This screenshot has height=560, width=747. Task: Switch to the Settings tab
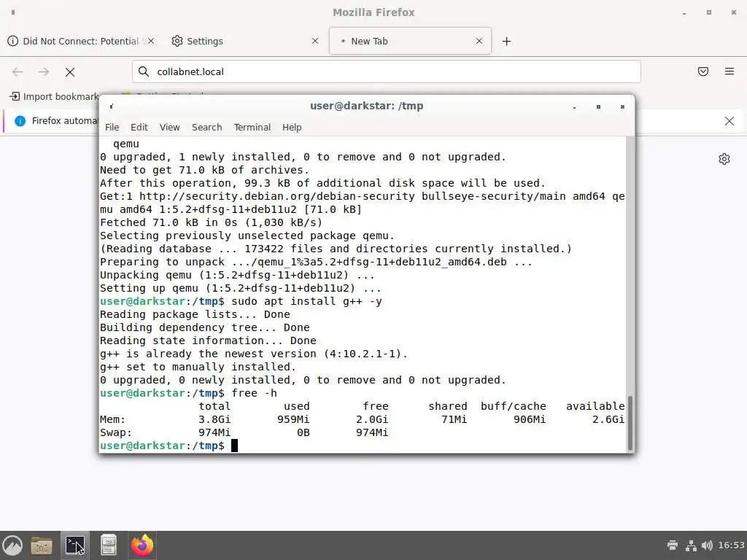(245, 41)
